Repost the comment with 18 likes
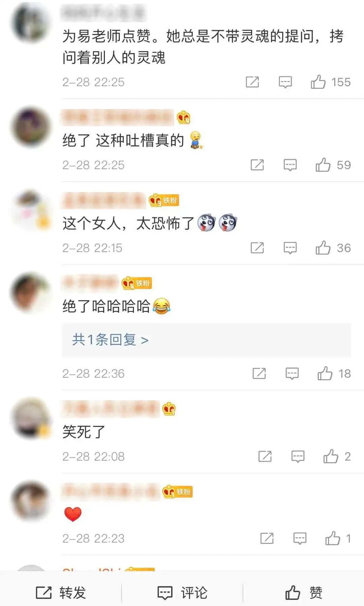Screen dimensions: 364x606 (259, 374)
